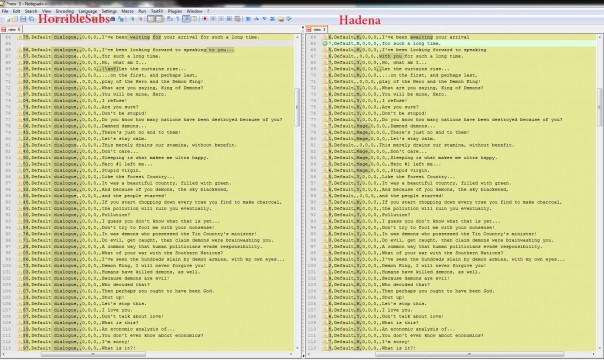Viewport: 604px width, 360px height.
Task: Click the New file toolbar icon
Action: point(8,19)
